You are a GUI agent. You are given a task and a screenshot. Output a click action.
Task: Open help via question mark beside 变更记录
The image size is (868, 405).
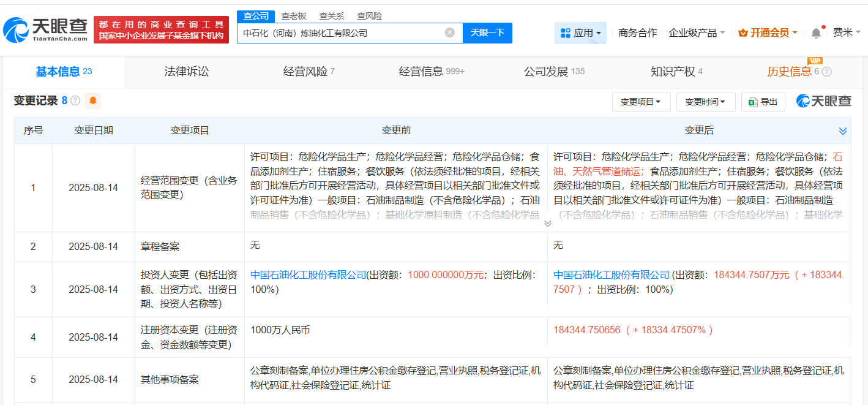click(75, 100)
